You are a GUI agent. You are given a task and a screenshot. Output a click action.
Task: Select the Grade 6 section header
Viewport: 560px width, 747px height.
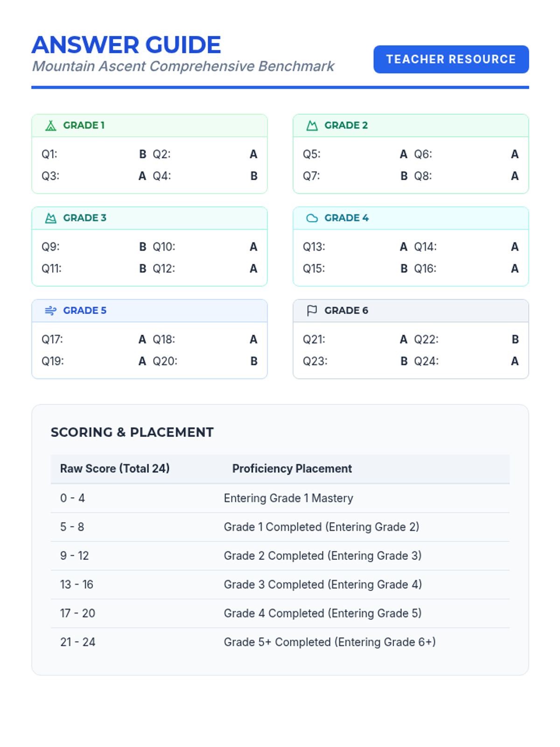[x=346, y=310]
